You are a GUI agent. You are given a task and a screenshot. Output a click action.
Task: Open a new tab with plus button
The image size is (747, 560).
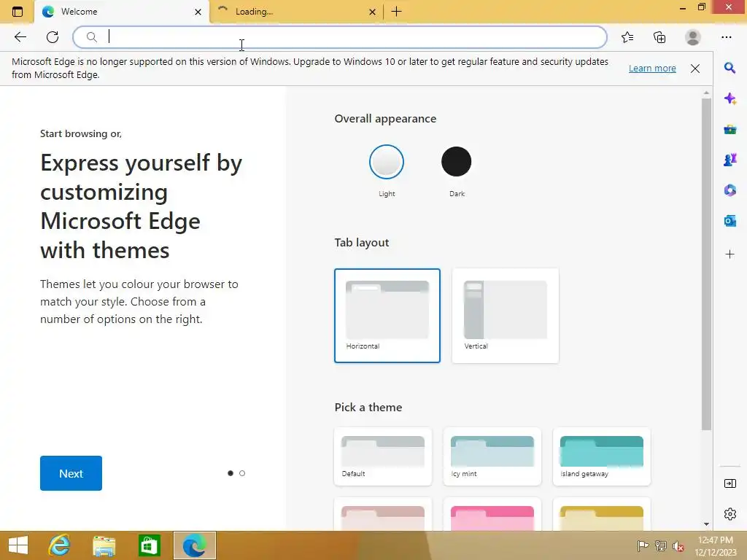pyautogui.click(x=396, y=12)
